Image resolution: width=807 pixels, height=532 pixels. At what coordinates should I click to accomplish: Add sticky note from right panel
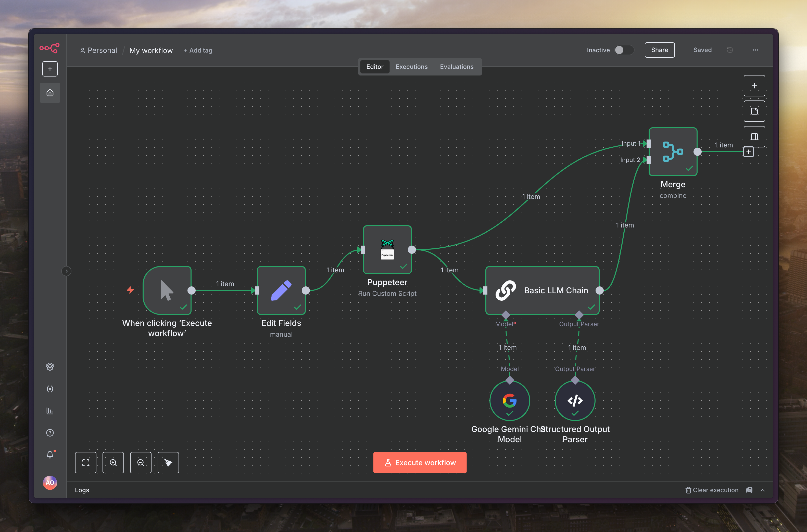pos(754,111)
